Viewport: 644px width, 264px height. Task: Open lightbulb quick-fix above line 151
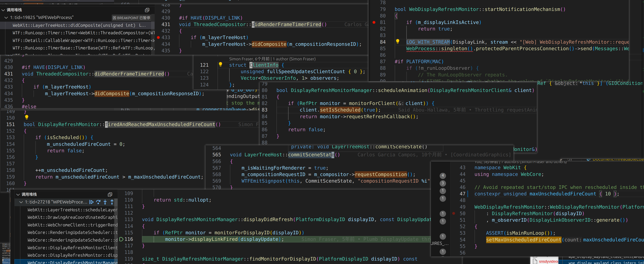point(27,117)
